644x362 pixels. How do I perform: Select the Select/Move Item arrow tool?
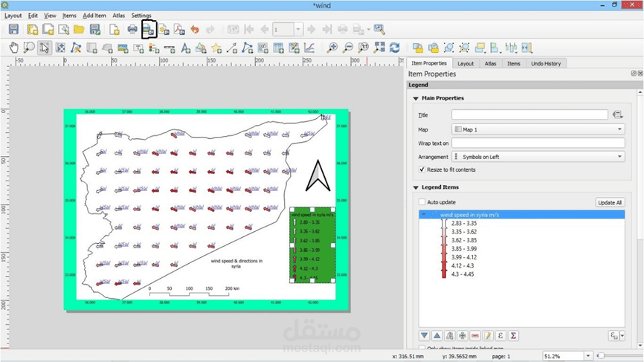point(45,48)
